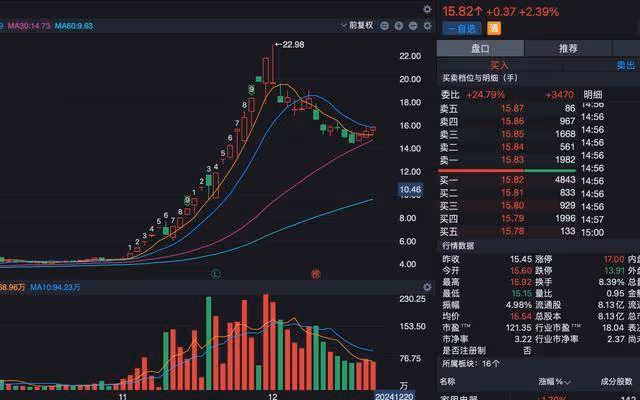Click the minus icon left of the plus

[384, 26]
